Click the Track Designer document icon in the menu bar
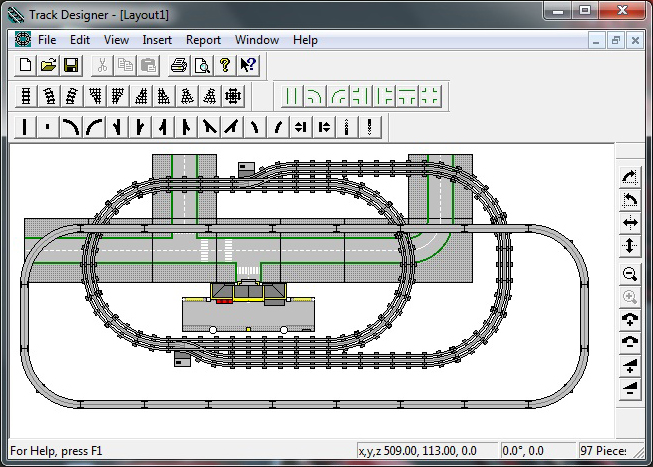Screen dimensions: 653x467 point(22,40)
